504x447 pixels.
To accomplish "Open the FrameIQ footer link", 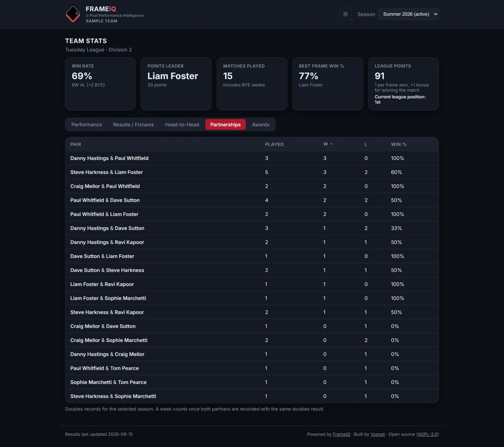I will 341,434.
